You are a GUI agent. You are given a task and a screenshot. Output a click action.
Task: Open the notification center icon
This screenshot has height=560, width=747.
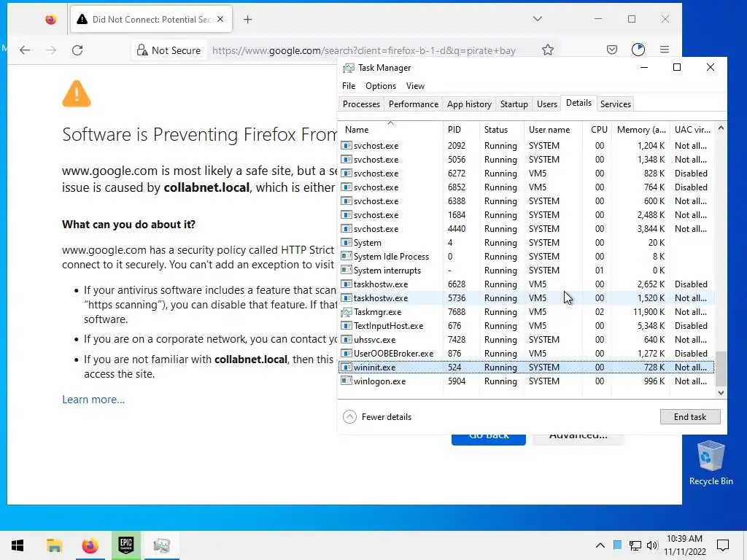(x=723, y=545)
